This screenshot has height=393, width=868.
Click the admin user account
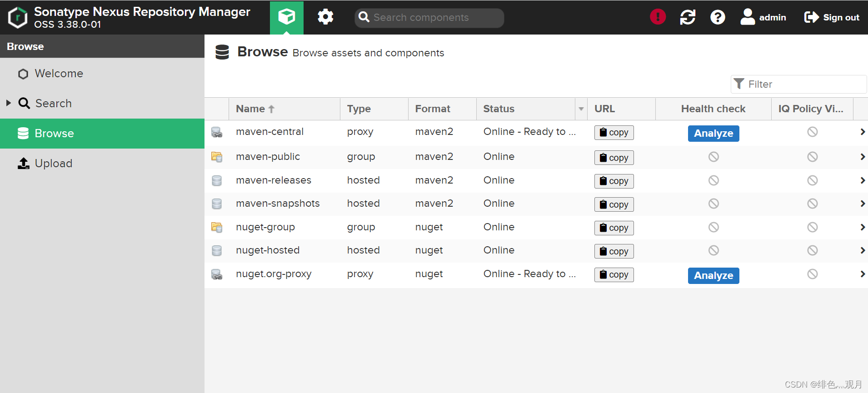[x=763, y=17]
